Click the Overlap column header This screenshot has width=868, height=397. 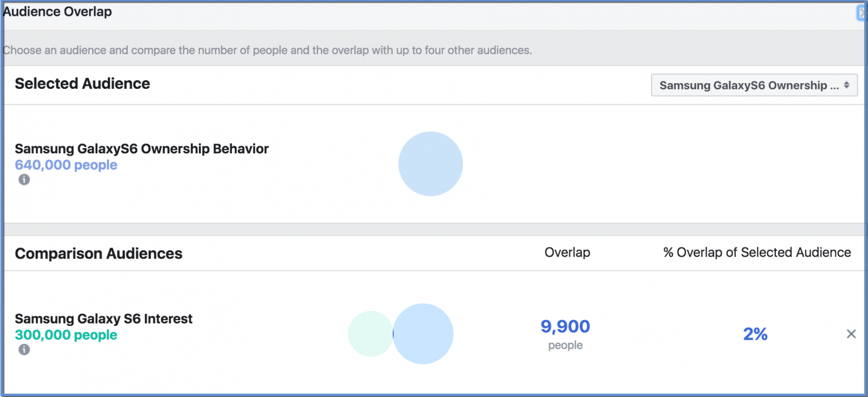(566, 253)
